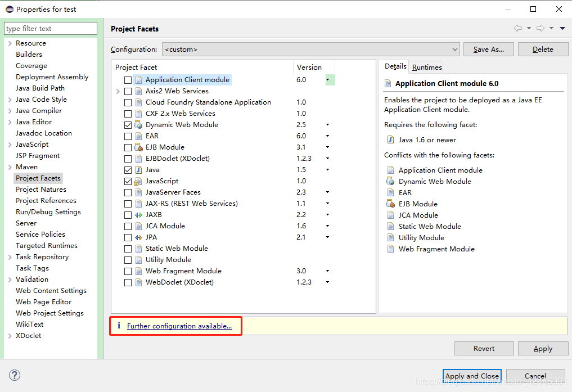
Task: Click Further configuration available link
Action: coord(179,326)
